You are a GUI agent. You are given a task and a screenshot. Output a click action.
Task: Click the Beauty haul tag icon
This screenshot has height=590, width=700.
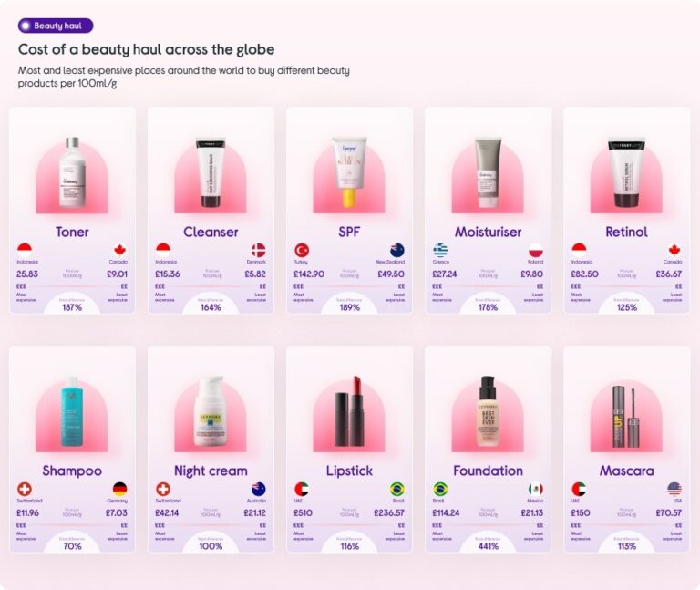(x=26, y=26)
